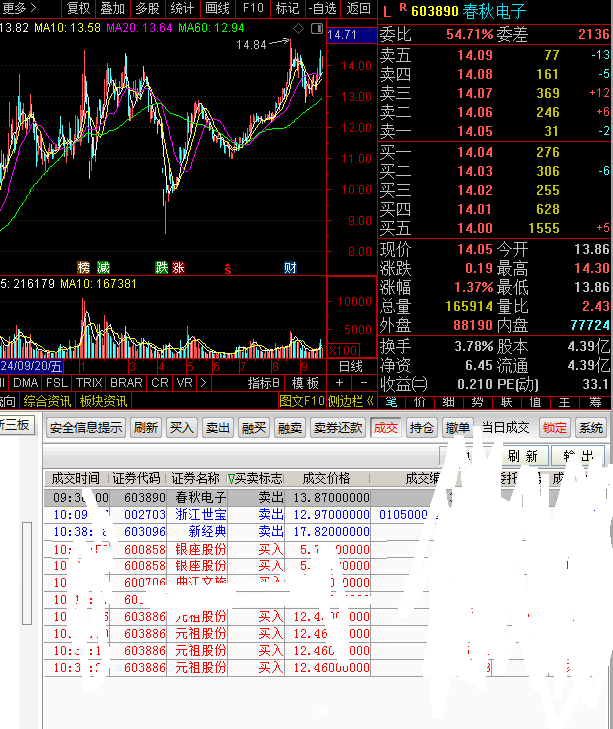Click -自选 to remove from watchlist
Viewport: 613px width, 729px height.
pyautogui.click(x=322, y=8)
